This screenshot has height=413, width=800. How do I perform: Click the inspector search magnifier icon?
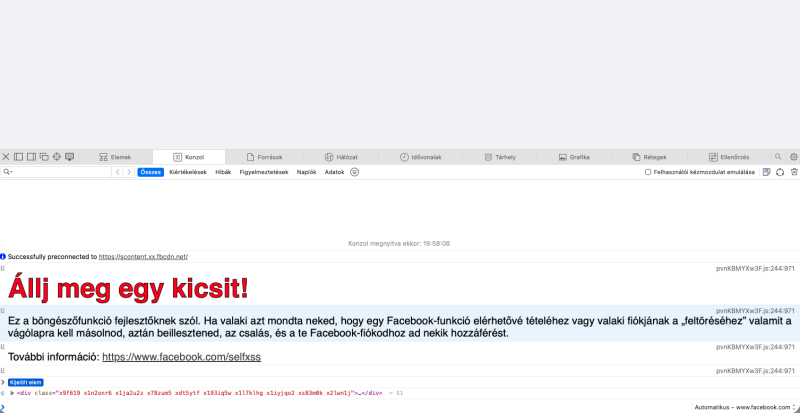[778, 157]
